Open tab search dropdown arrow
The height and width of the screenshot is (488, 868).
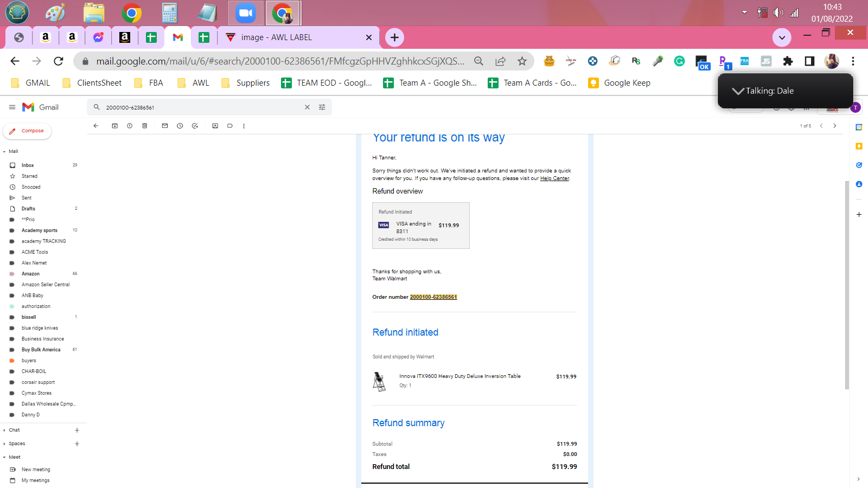click(x=782, y=37)
